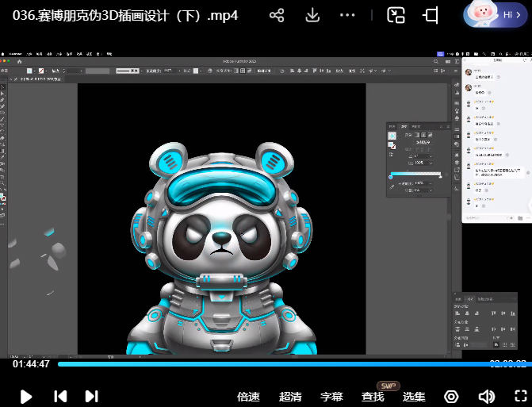The height and width of the screenshot is (407, 532).
Task: Enable picture-in-picture mini player mode
Action: click(396, 15)
